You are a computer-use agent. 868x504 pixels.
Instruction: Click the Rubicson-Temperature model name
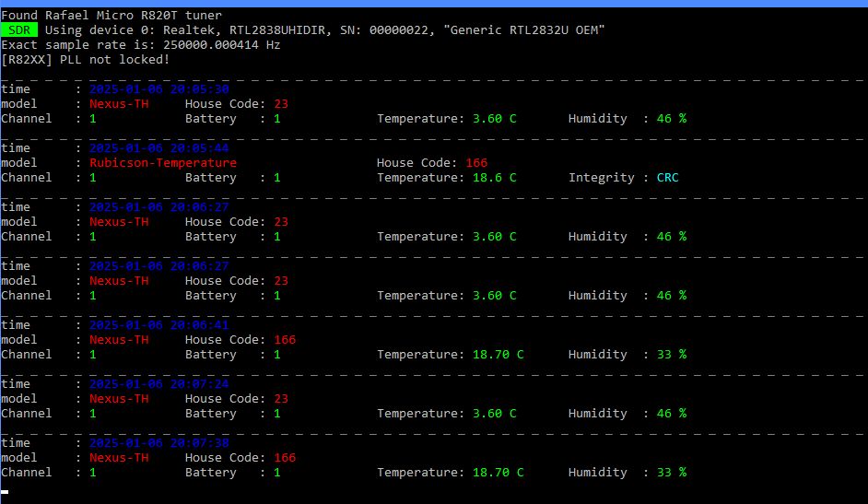pyautogui.click(x=162, y=163)
